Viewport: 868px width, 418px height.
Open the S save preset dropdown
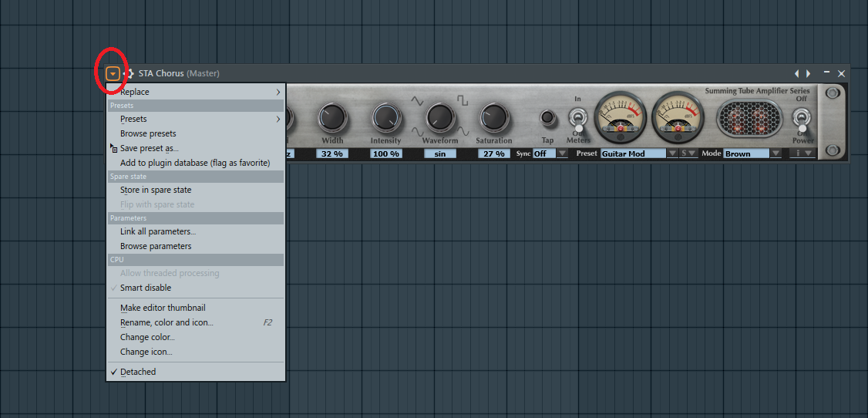pos(688,154)
